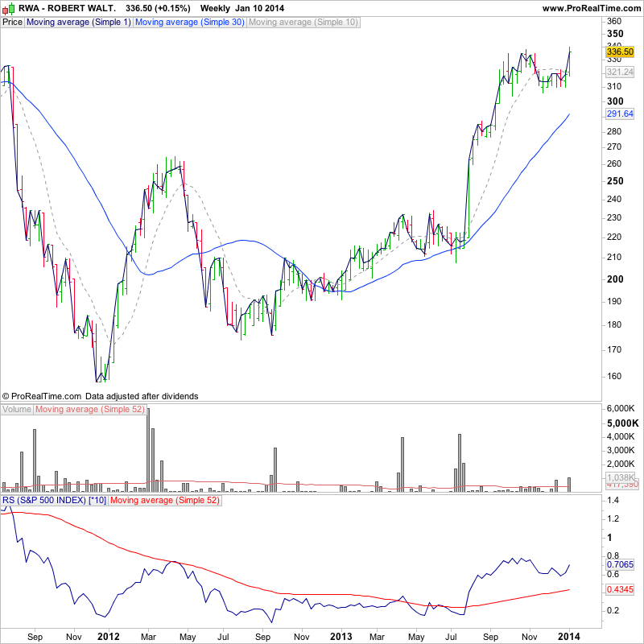Select the Moving average (Simple 30) label

coord(190,23)
